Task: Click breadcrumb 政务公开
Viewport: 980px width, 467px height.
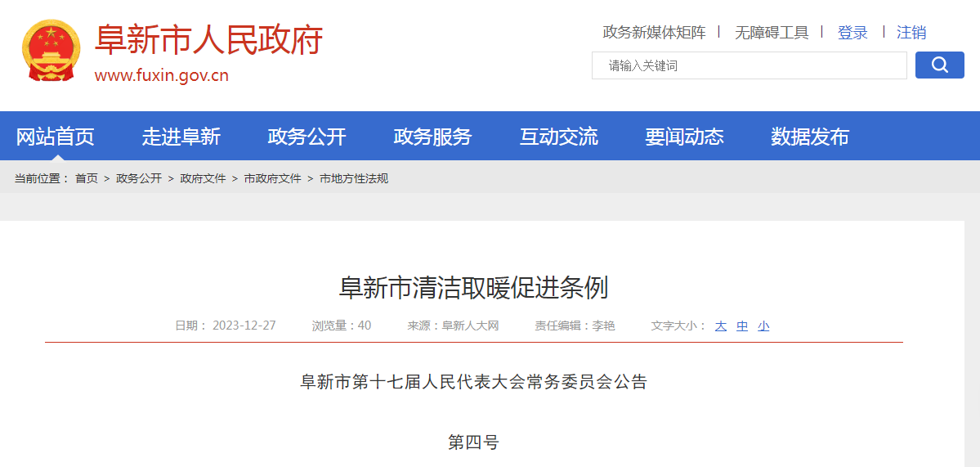Action: coord(139,179)
